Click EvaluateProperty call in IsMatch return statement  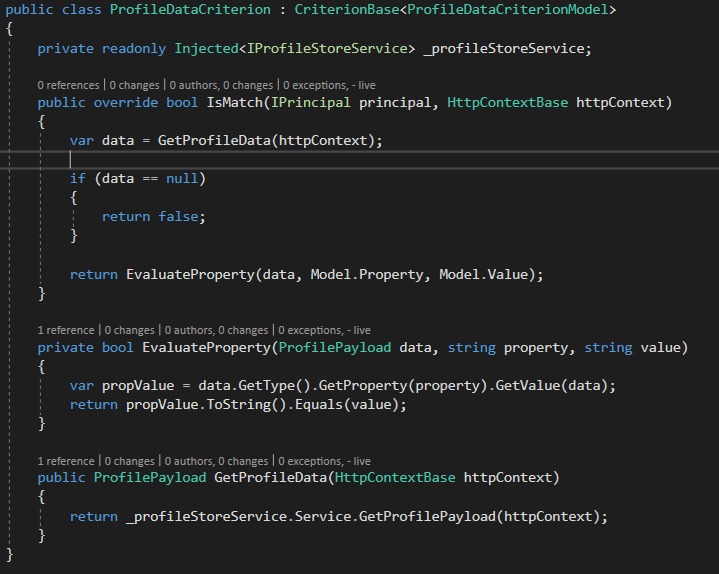190,275
